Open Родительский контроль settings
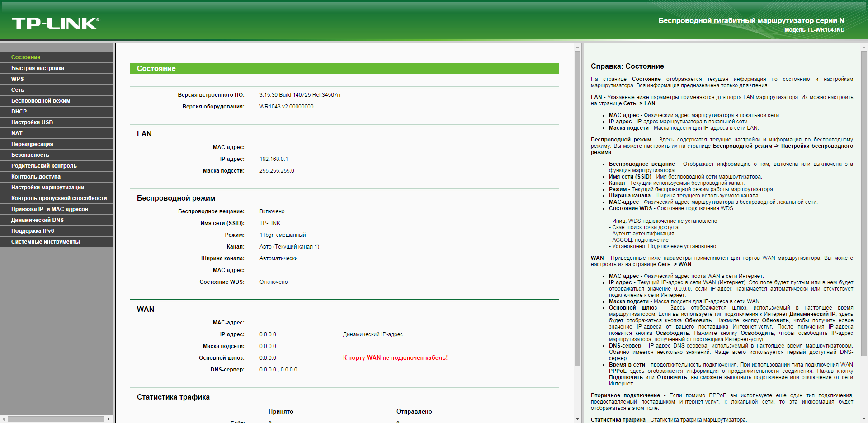The height and width of the screenshot is (423, 868). coord(44,166)
